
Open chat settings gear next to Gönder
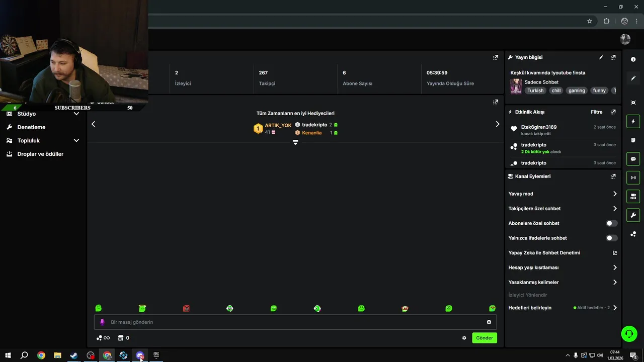[x=464, y=338]
